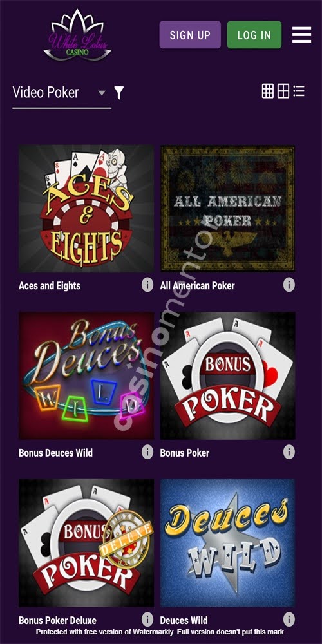Viewport: 322px width, 644px height.
Task: Click the LOG IN button
Action: 254,35
